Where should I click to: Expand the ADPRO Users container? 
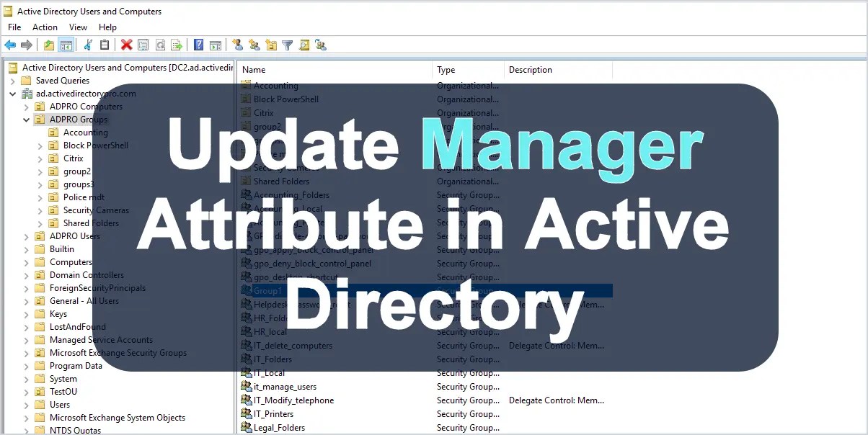click(x=26, y=236)
